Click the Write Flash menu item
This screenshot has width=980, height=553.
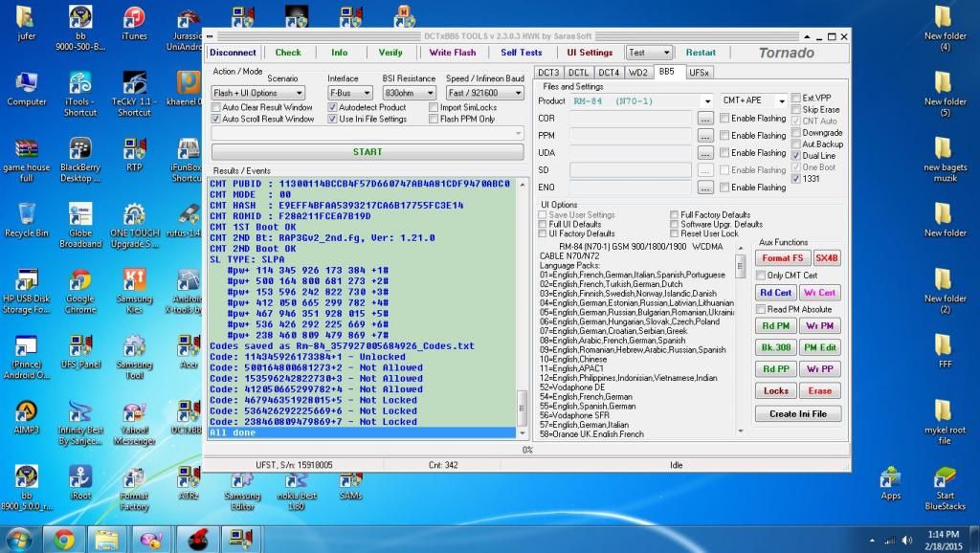click(452, 53)
